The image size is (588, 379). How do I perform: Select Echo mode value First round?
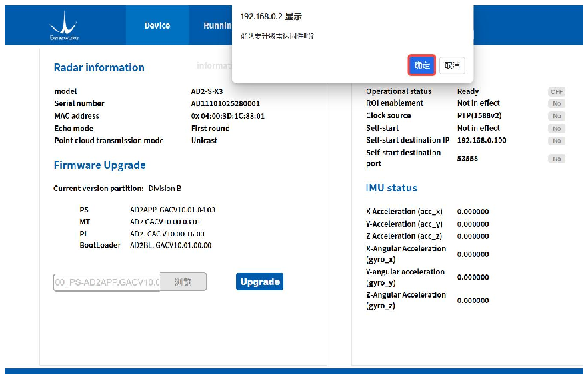(x=211, y=129)
